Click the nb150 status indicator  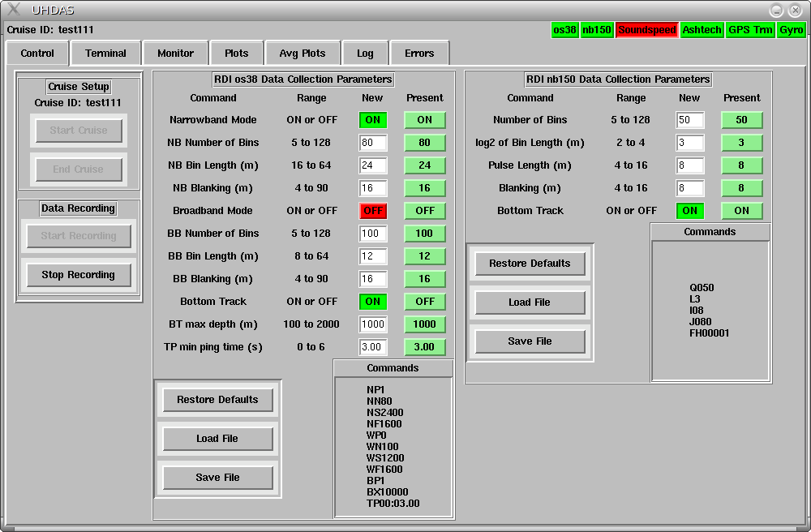596,30
